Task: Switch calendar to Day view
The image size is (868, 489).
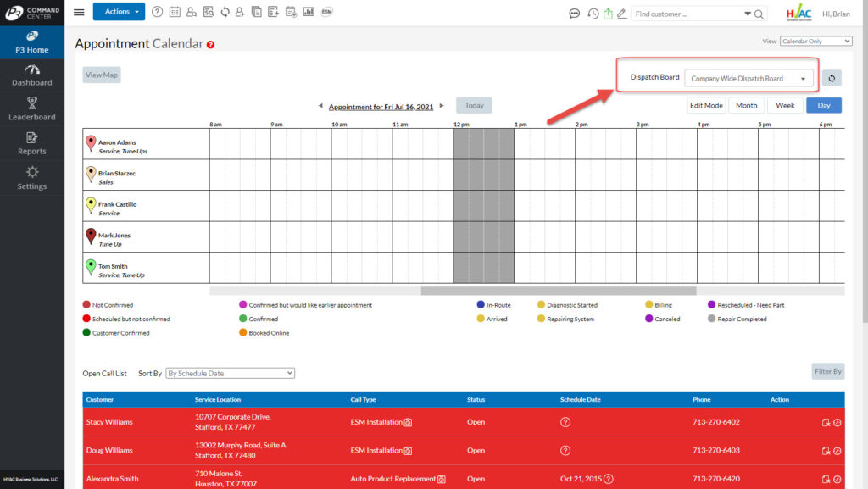Action: coord(824,105)
